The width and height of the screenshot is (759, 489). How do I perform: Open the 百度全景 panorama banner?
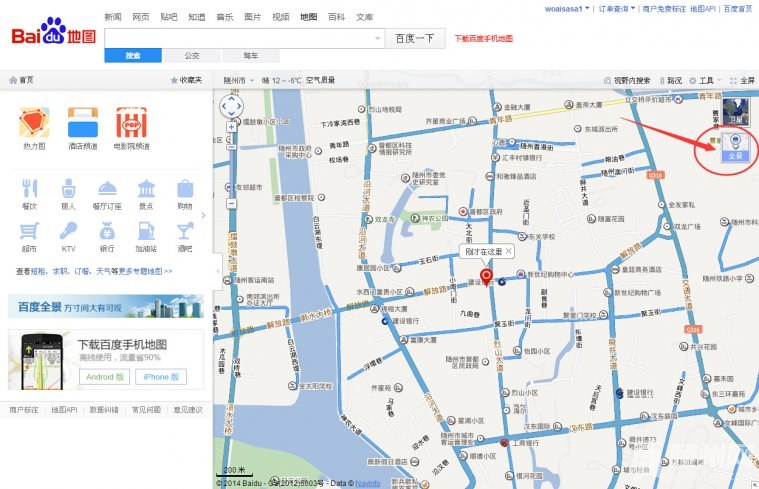[x=106, y=307]
